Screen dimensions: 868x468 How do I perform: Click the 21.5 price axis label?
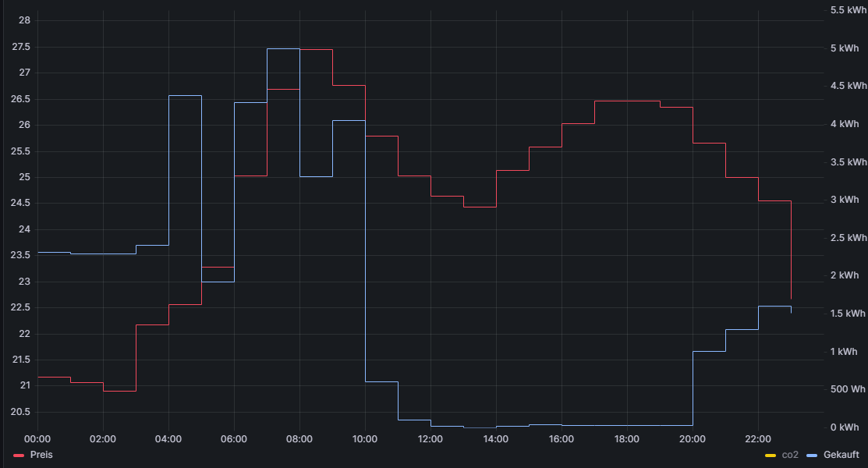21,360
